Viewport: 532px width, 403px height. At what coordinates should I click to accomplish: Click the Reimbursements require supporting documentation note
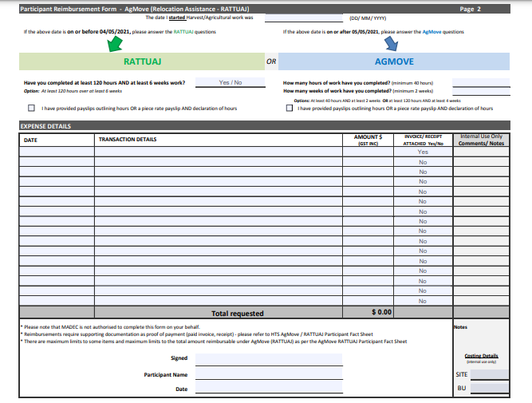click(x=197, y=334)
